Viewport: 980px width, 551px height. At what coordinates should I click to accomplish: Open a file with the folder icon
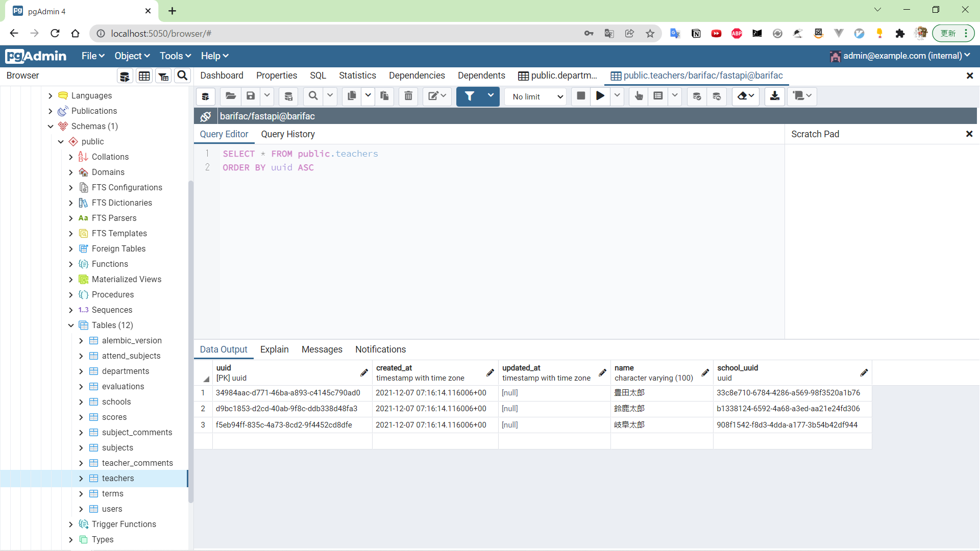pyautogui.click(x=231, y=96)
